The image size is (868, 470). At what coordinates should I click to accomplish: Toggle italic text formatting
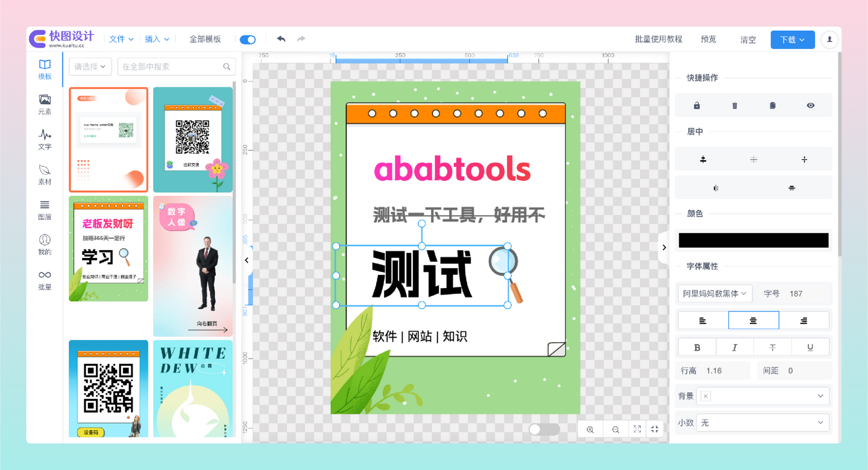pyautogui.click(x=735, y=347)
